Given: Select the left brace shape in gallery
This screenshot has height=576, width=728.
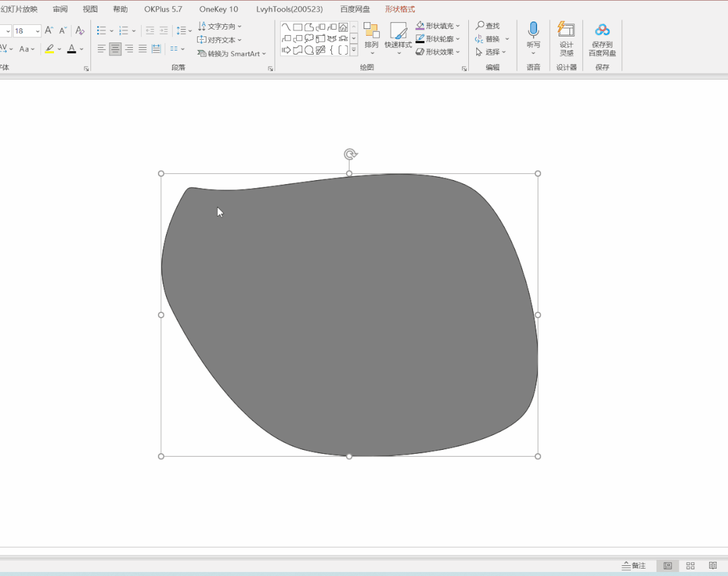Looking at the screenshot, I should pyautogui.click(x=331, y=50).
